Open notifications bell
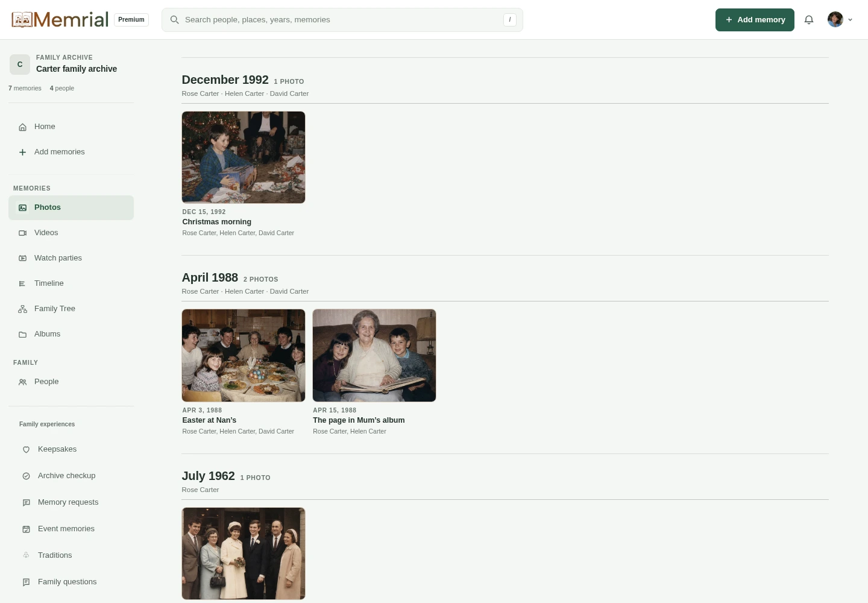Viewport: 868px width, 603px height. tap(809, 20)
